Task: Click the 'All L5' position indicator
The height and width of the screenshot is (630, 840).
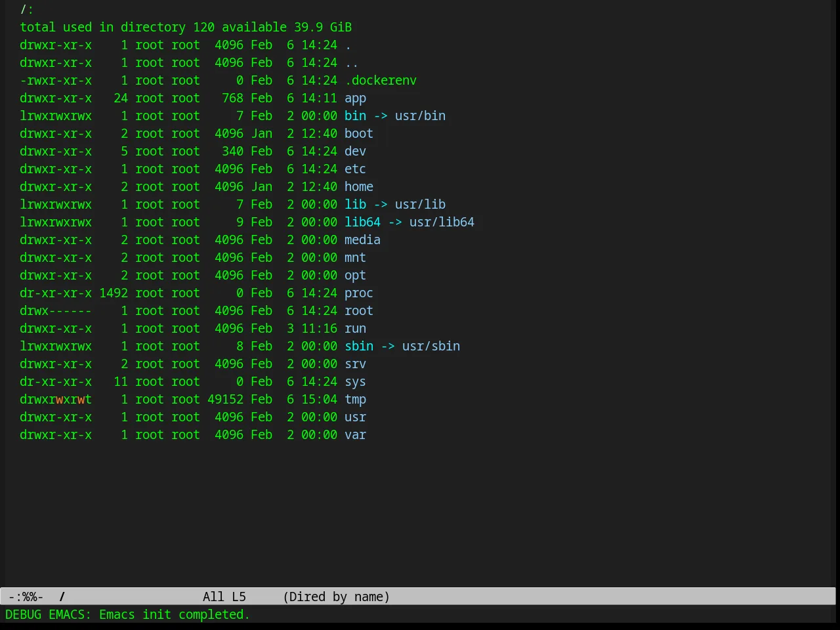Action: (224, 597)
